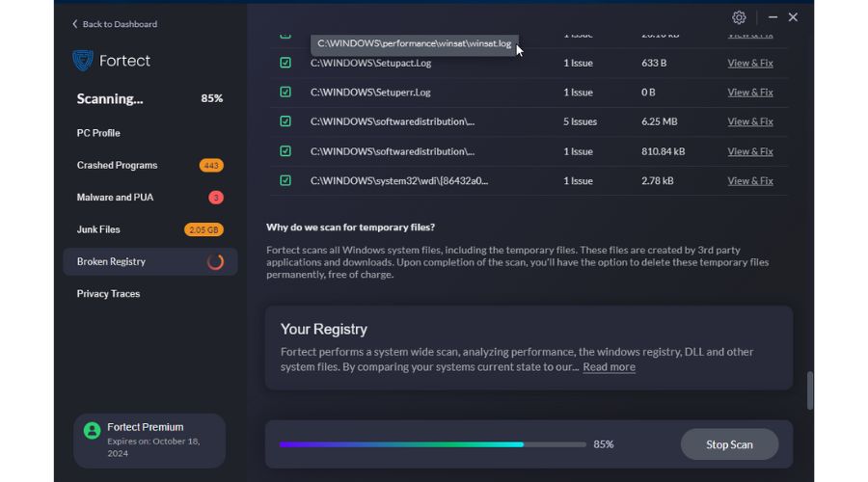Click the scan progress bar
This screenshot has height=482, width=868.
click(432, 444)
